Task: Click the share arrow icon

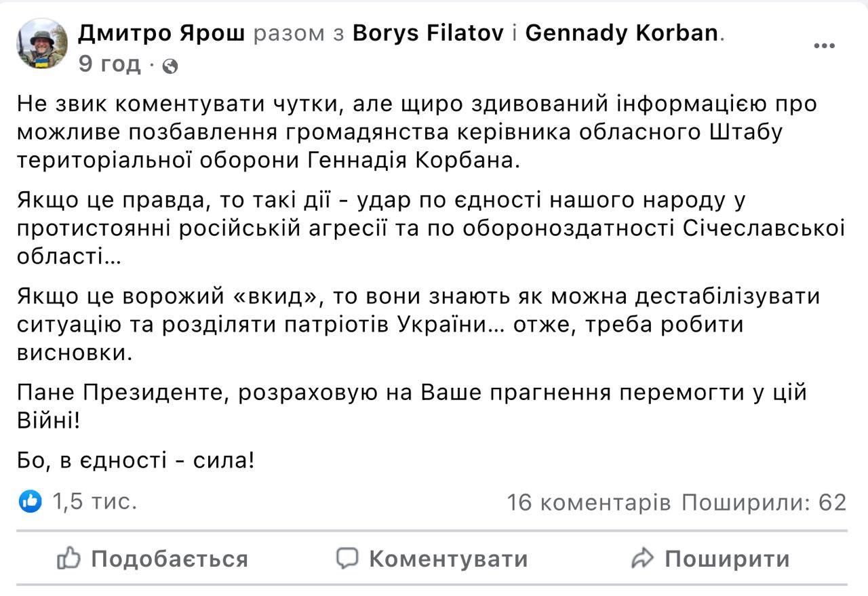Action: (x=642, y=559)
